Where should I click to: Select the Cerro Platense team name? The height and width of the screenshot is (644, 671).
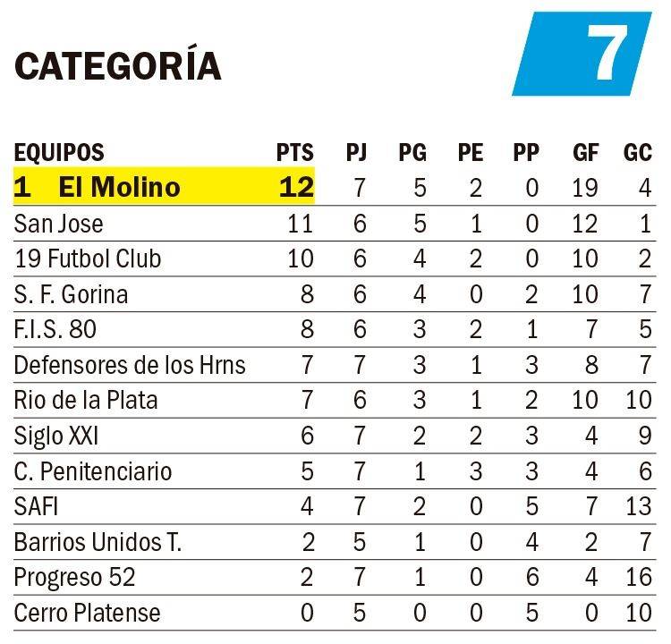[x=87, y=613]
